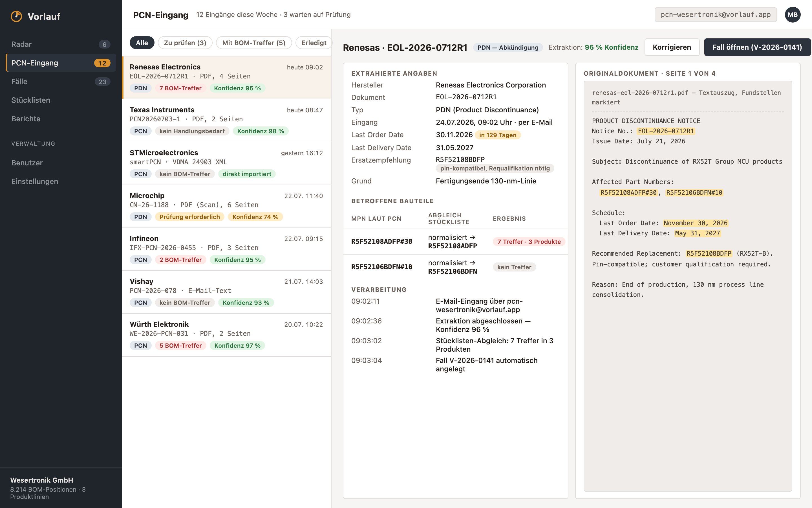
Task: Click highlighted Notice No. EOL-2026-0712R1 in document
Action: [x=666, y=131]
